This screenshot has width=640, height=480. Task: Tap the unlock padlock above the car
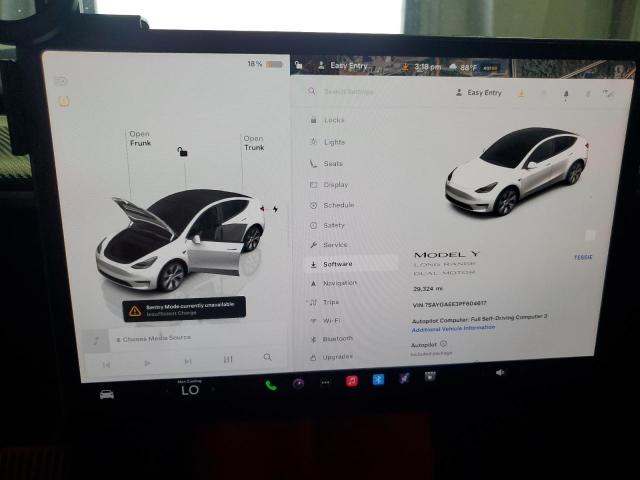click(x=182, y=152)
